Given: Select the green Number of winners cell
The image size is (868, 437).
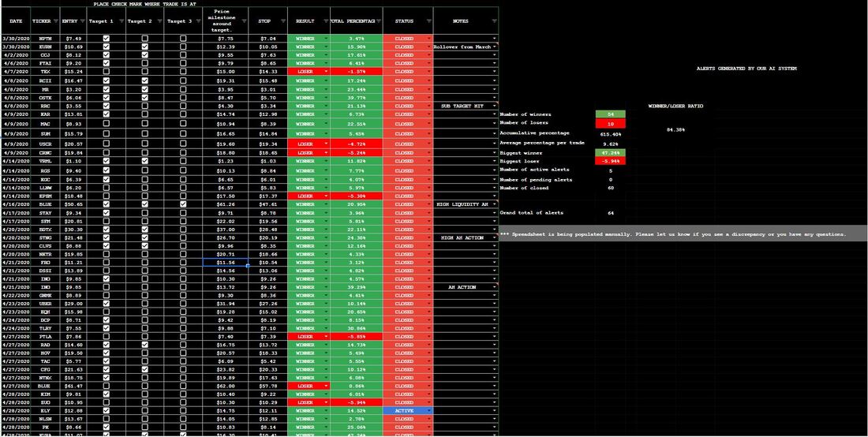Looking at the screenshot, I should [x=610, y=114].
